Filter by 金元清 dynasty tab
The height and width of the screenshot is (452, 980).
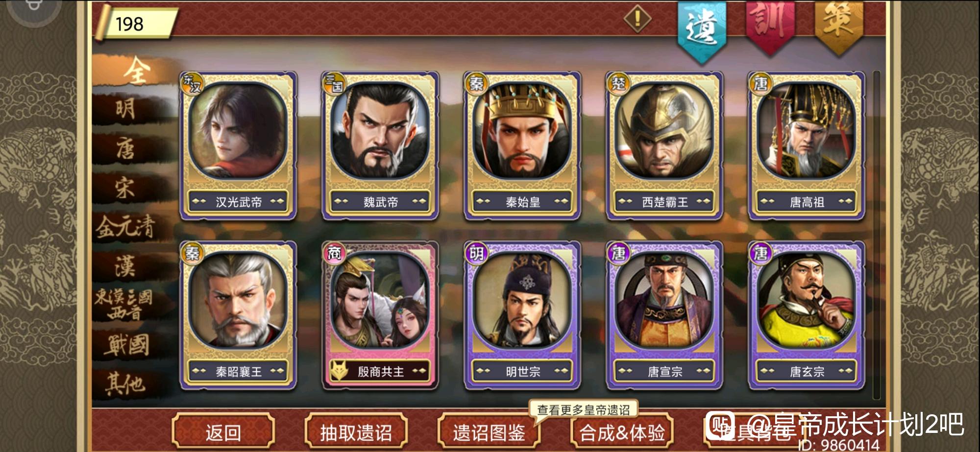click(125, 227)
